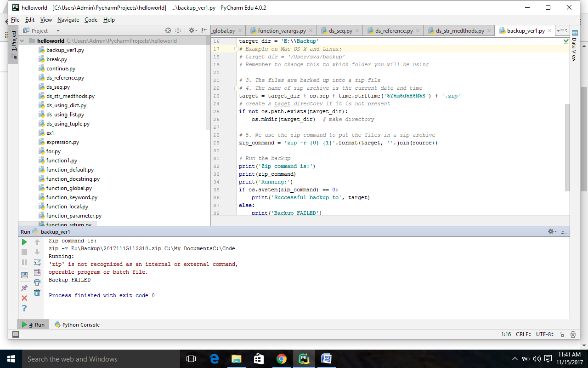Click Scroll from Source target icon
The image size is (588, 368).
[168, 31]
